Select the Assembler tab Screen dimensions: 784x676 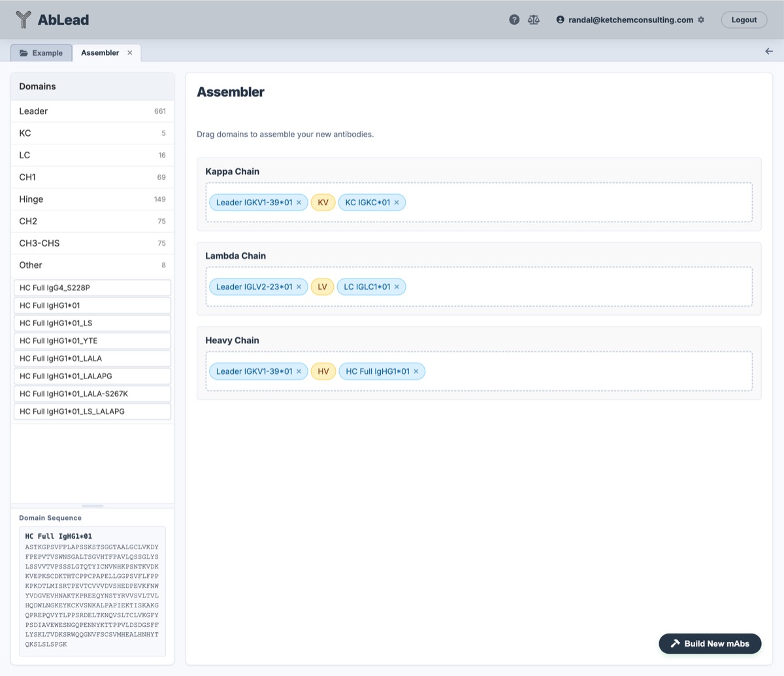(x=100, y=53)
